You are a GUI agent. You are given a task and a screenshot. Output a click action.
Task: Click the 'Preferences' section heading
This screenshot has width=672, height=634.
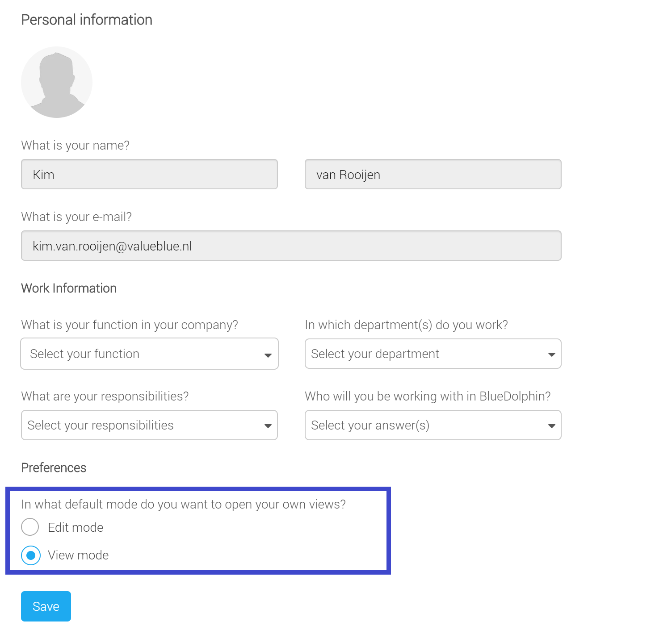pos(54,467)
